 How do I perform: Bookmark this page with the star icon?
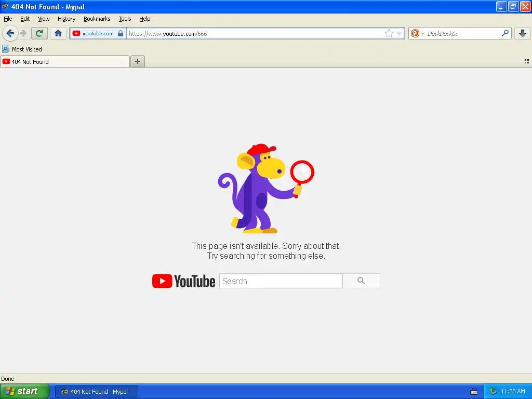click(389, 33)
